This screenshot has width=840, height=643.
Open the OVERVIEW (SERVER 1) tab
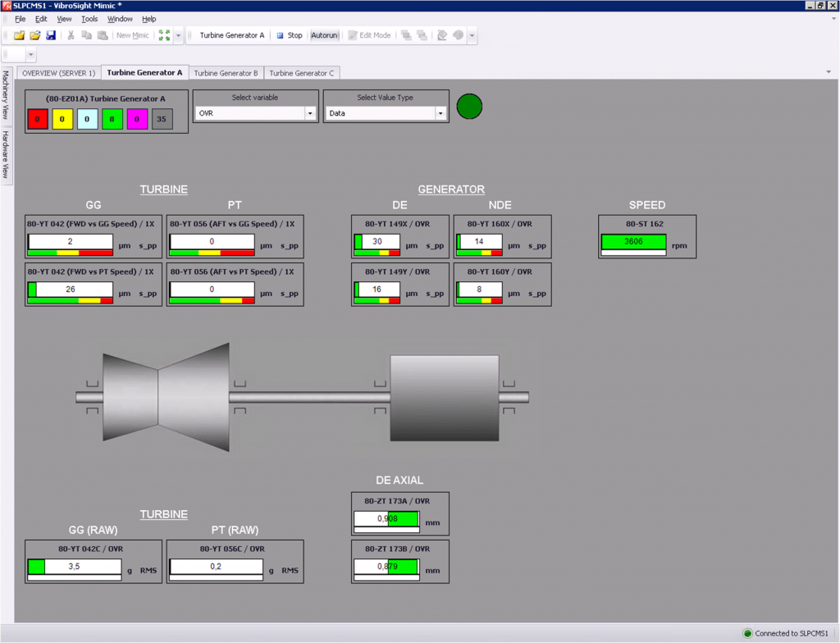[58, 73]
